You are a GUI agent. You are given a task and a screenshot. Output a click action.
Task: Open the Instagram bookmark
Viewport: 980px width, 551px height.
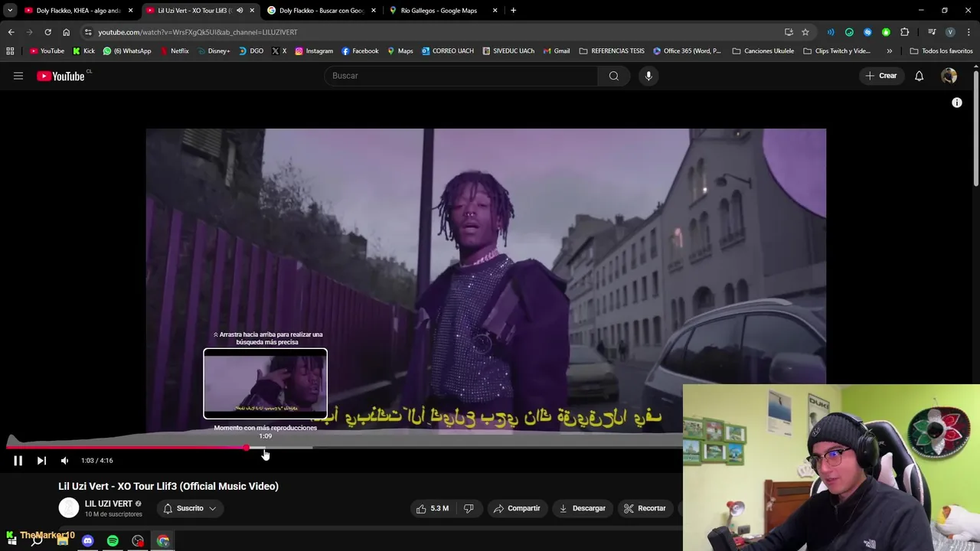pyautogui.click(x=314, y=51)
